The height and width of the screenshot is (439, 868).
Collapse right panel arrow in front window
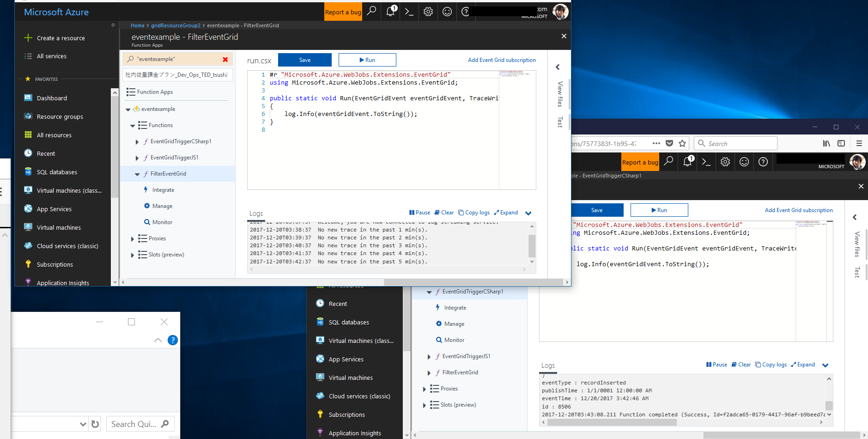(558, 67)
